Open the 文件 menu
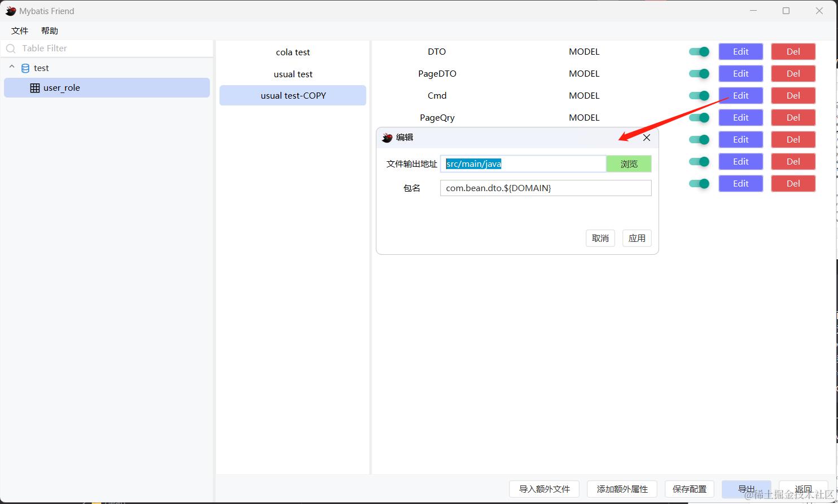838x504 pixels. coord(20,31)
